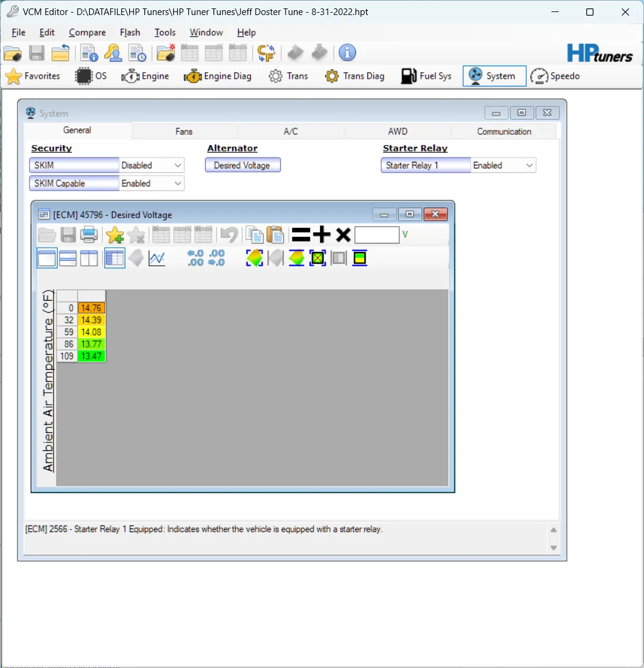Image resolution: width=644 pixels, height=668 pixels.
Task: Switch to the AWD tab
Action: coord(398,132)
